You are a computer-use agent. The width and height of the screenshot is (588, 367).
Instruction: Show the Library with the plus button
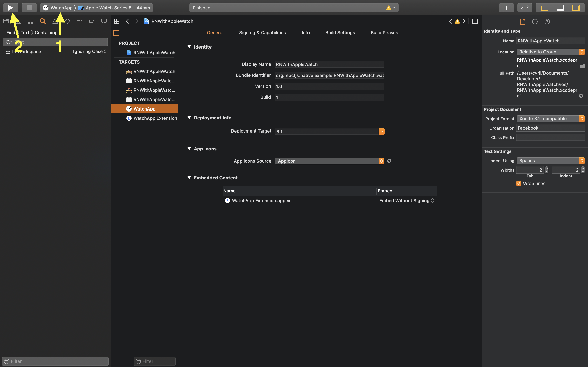coord(507,8)
